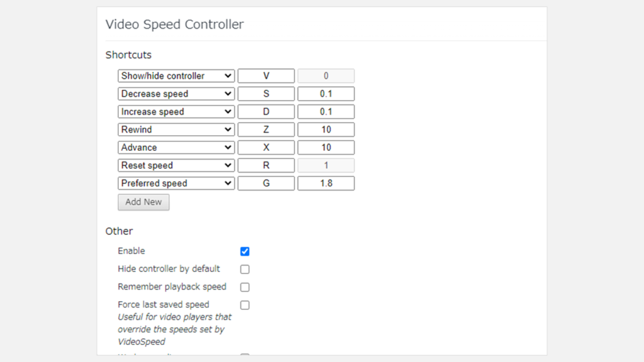Click the D shortcut key field
Viewport: 644px width, 362px height.
point(266,112)
